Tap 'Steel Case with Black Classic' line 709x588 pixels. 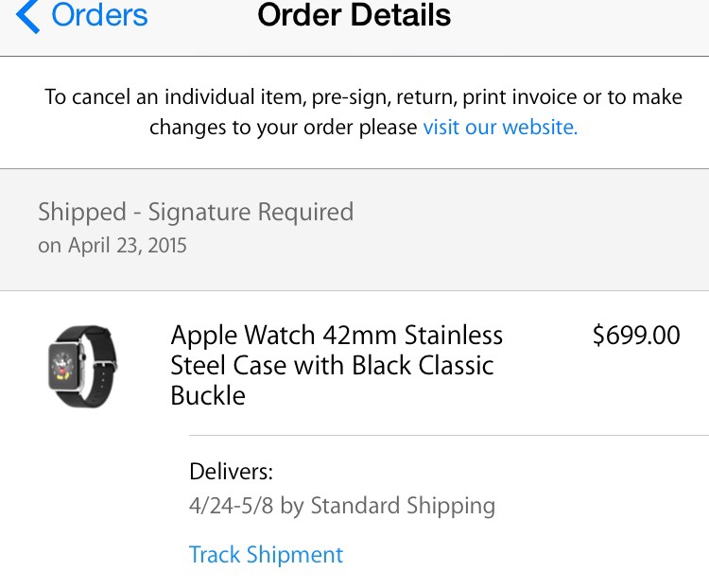(332, 366)
